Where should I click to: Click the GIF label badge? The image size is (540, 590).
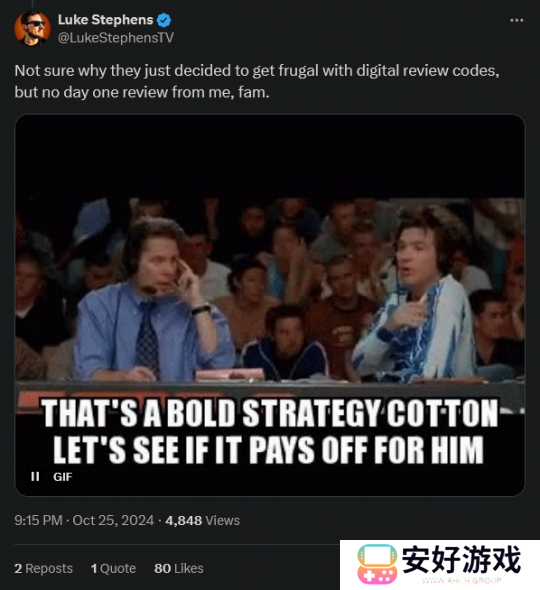(62, 477)
